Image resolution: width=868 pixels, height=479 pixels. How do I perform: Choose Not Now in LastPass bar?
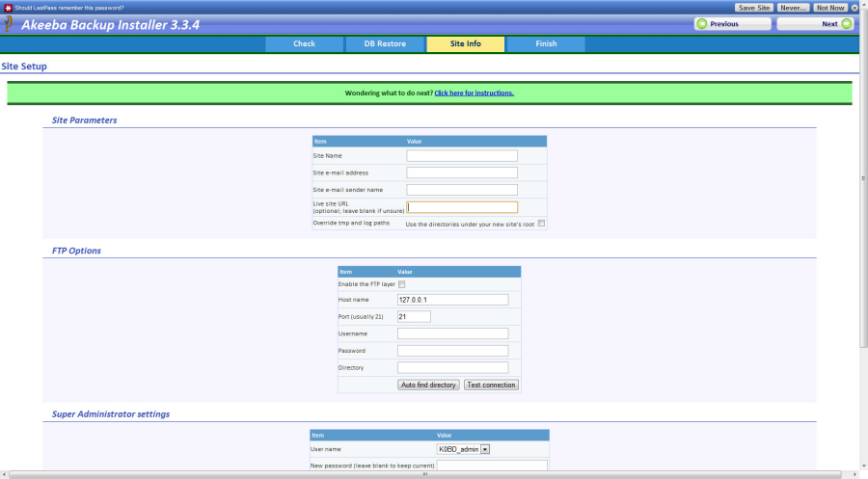(x=830, y=8)
